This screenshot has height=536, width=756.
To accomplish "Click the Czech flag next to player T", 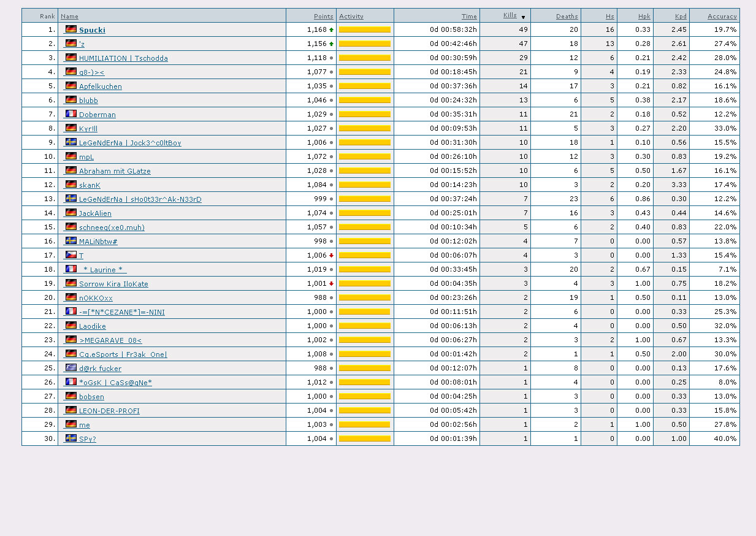I will tap(71, 255).
